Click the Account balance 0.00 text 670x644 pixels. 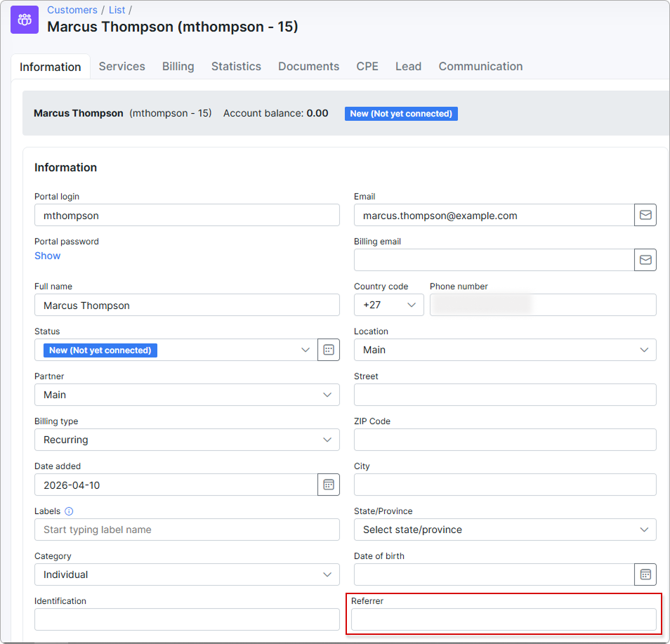coord(275,113)
